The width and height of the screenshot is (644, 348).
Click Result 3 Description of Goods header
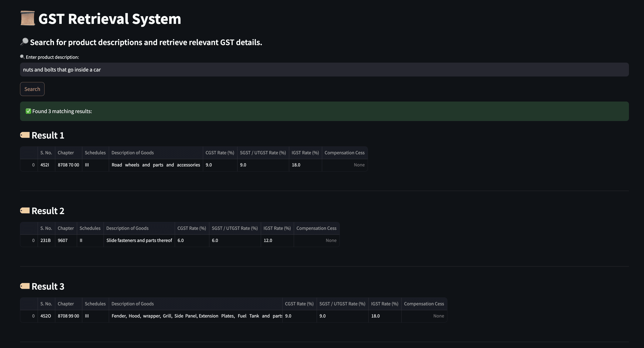tap(196, 304)
